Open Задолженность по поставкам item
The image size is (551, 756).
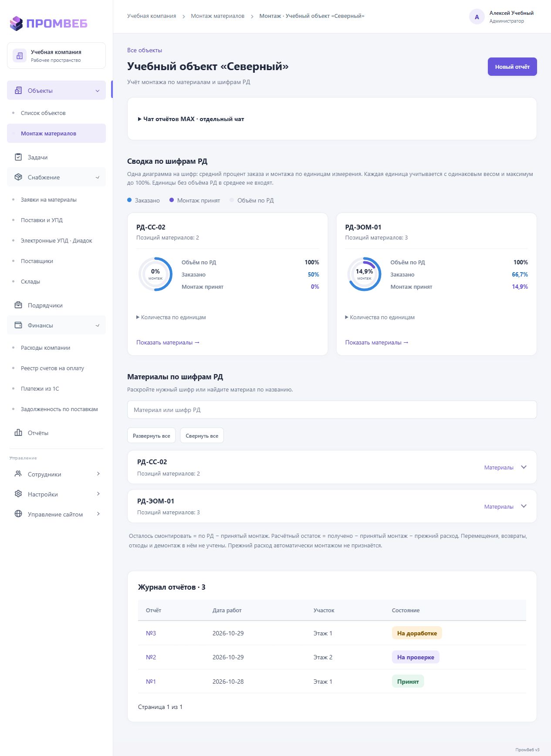tap(59, 409)
